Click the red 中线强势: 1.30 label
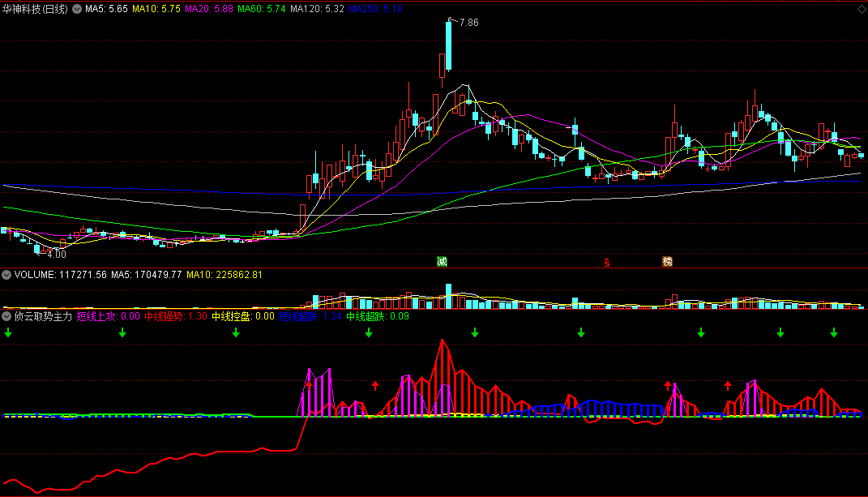This screenshot has width=868, height=497. coord(176,316)
